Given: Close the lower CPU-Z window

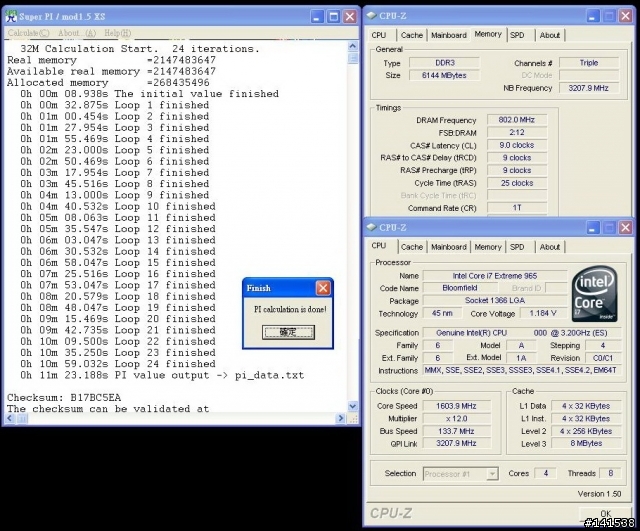Looking at the screenshot, I should (625, 227).
